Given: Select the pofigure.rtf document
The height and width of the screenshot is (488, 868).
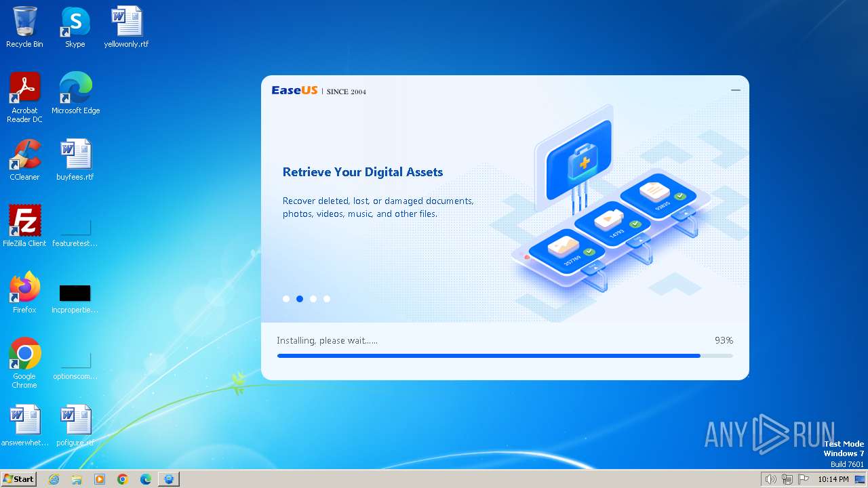Looking at the screenshot, I should (x=75, y=426).
